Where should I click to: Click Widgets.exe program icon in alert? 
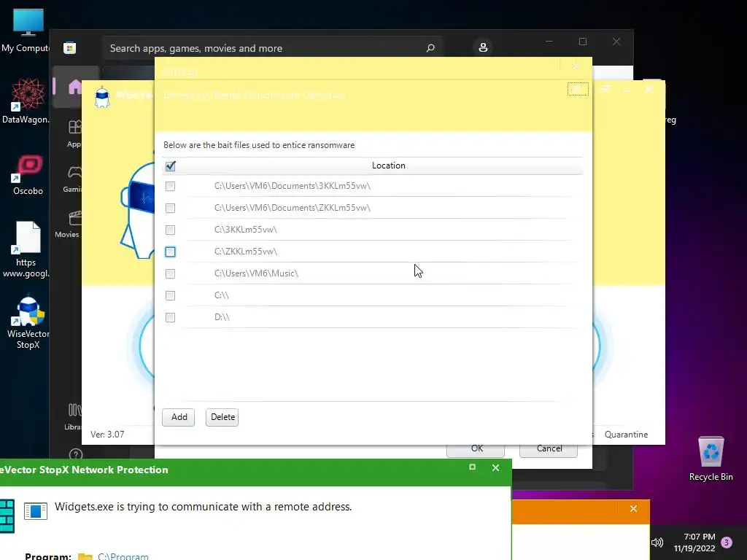36,510
